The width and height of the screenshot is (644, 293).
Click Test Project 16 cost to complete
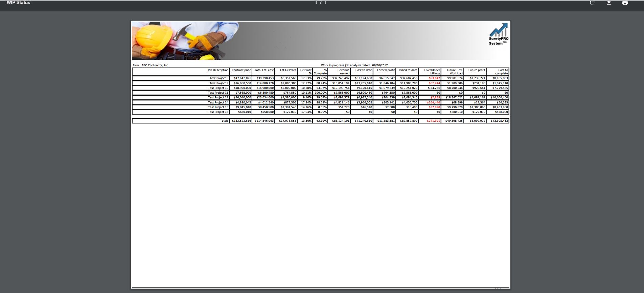[x=501, y=112]
